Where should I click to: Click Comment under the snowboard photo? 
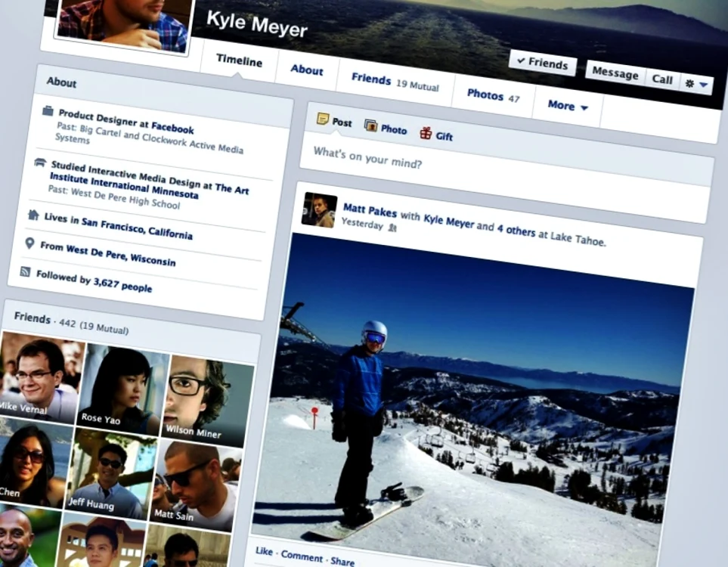point(302,556)
